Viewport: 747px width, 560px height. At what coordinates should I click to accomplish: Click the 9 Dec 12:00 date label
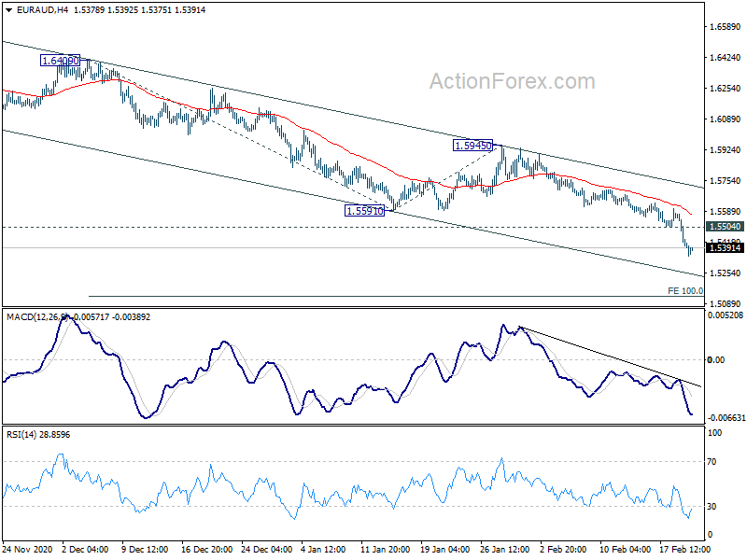145,549
